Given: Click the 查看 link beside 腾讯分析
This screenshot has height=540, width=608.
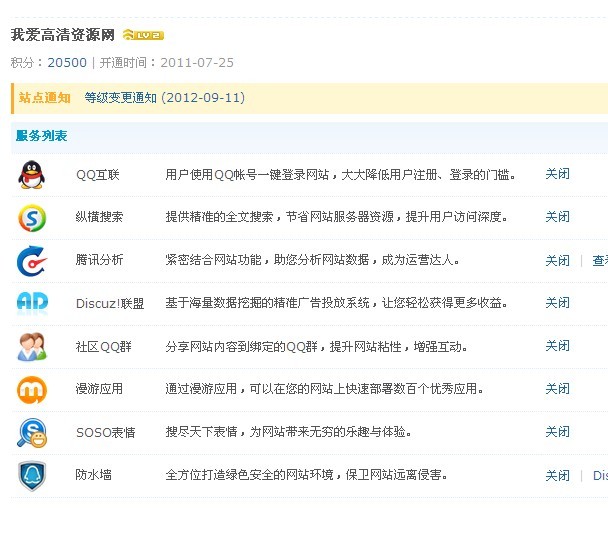Looking at the screenshot, I should click(600, 261).
